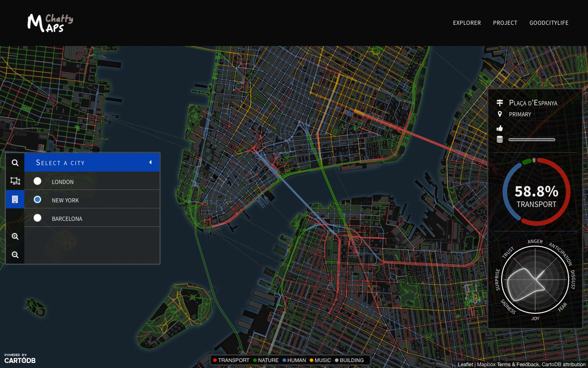
Task: Open the building selection tool in the sidebar
Action: (x=15, y=199)
